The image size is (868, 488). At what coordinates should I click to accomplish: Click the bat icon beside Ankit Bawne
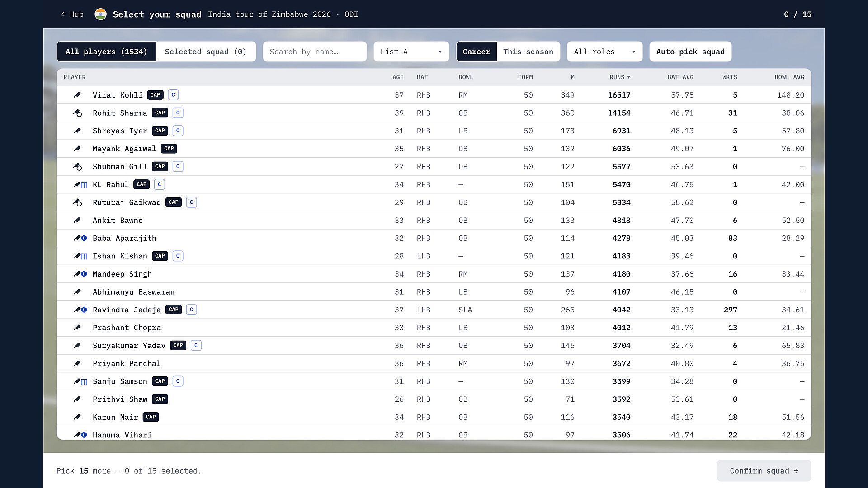77,220
